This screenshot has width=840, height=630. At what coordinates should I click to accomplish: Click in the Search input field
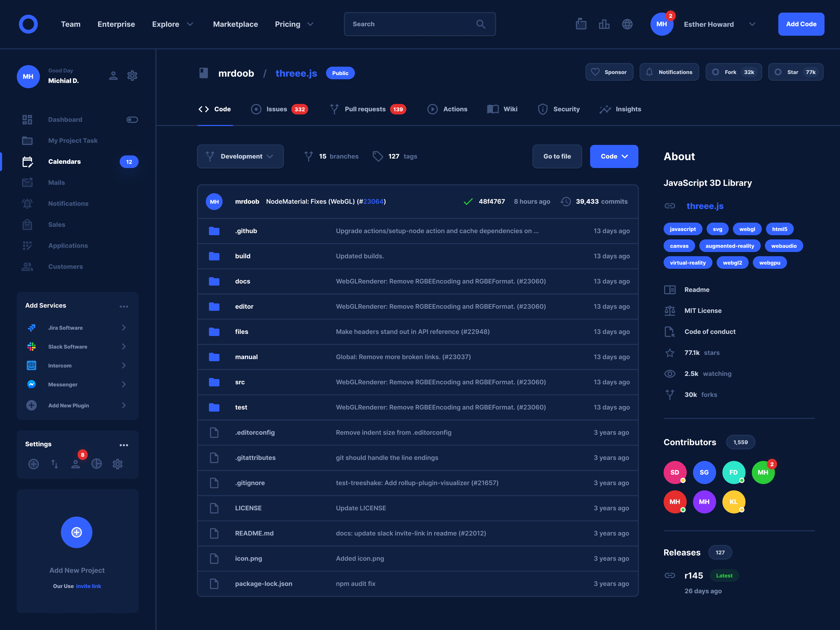pos(420,24)
